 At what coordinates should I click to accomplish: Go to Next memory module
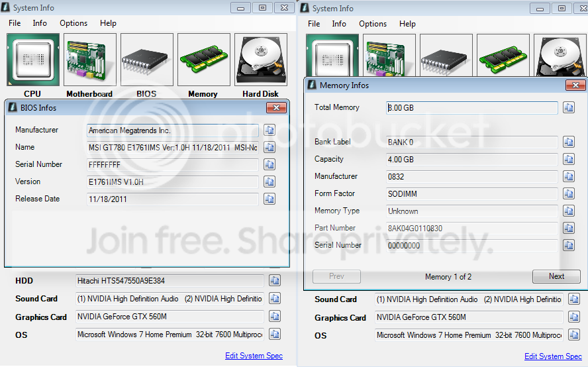[556, 276]
